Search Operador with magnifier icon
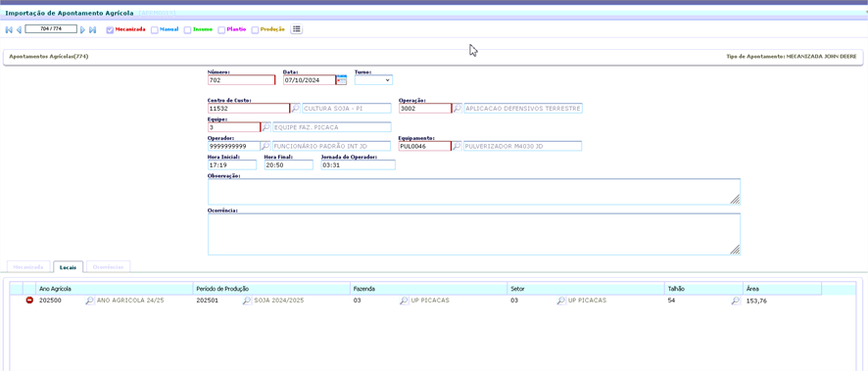 click(265, 146)
